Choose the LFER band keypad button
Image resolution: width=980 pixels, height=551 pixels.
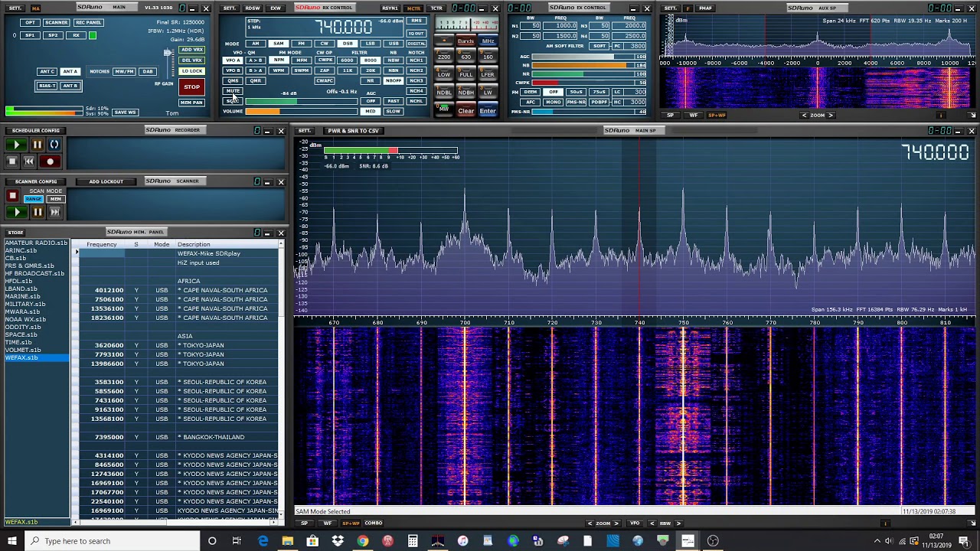(x=488, y=75)
